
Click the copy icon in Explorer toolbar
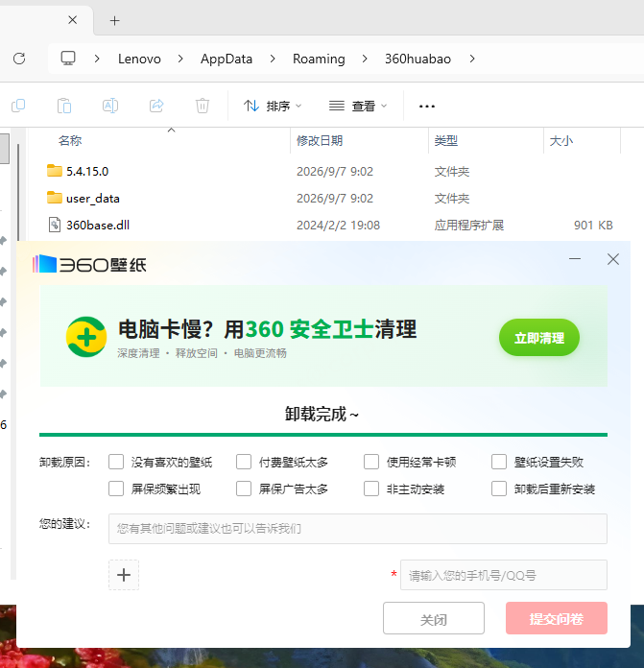coord(18,106)
